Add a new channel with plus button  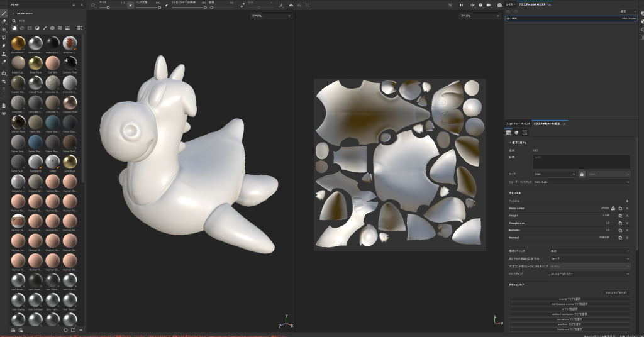coord(627,201)
